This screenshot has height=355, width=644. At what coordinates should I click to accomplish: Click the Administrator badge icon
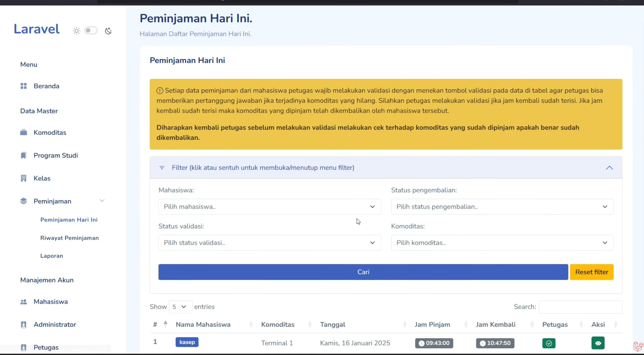(x=23, y=324)
